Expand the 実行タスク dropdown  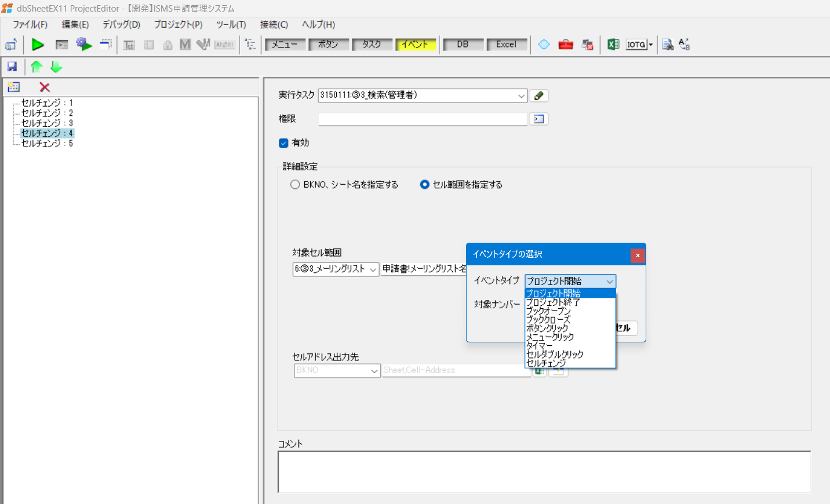(521, 96)
